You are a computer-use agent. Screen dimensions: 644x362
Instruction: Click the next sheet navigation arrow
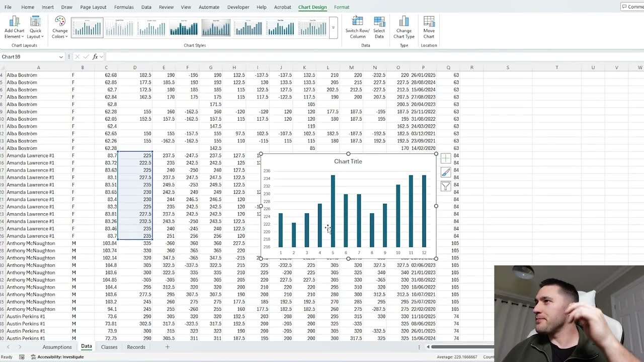tap(20, 347)
